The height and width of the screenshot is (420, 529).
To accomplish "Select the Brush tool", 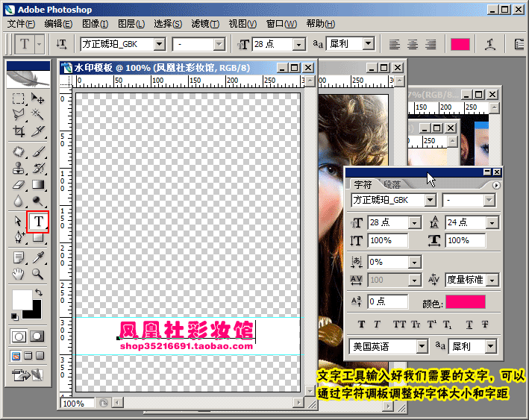I will tap(37, 151).
